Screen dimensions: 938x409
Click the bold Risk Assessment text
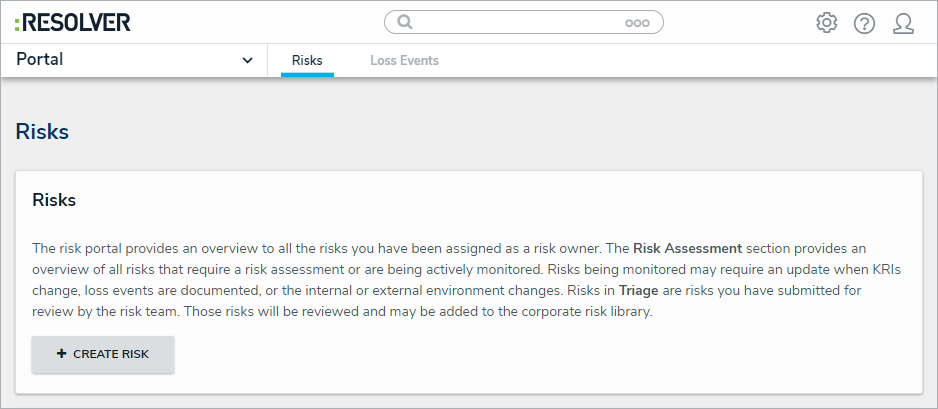[x=687, y=248]
